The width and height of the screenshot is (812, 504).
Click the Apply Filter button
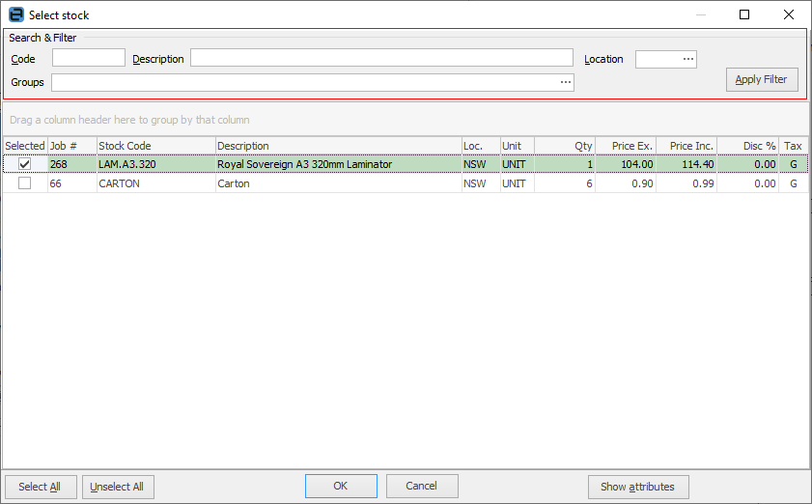tap(762, 80)
